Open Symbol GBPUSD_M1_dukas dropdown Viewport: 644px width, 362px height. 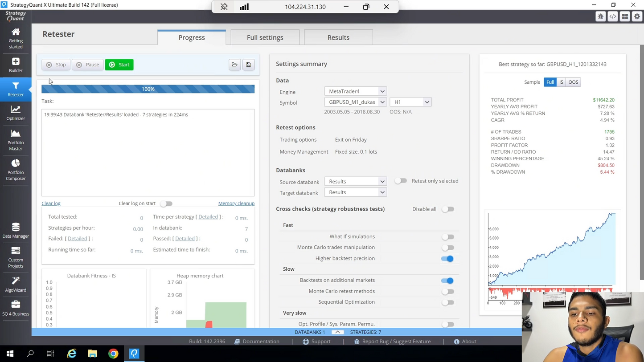355,102
